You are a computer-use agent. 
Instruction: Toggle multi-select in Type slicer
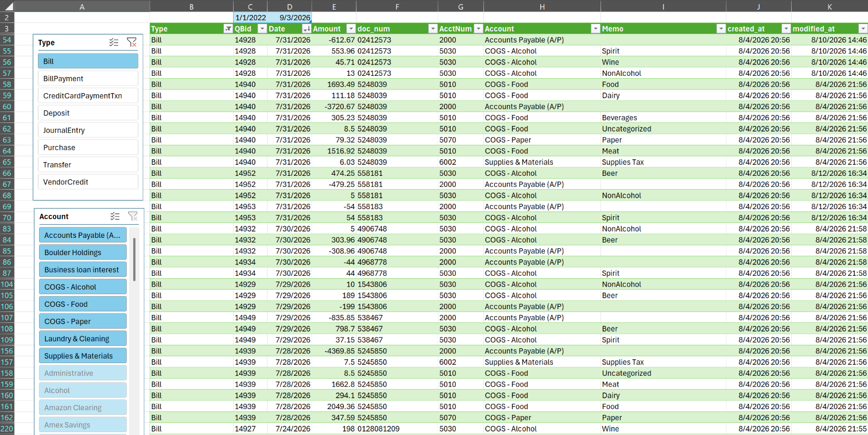[x=114, y=43]
